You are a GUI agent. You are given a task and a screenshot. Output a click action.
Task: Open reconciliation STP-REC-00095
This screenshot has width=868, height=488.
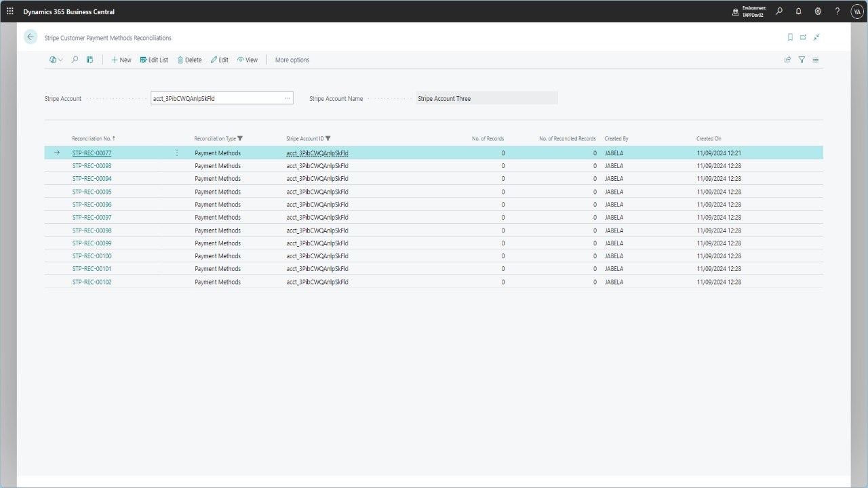pyautogui.click(x=92, y=192)
